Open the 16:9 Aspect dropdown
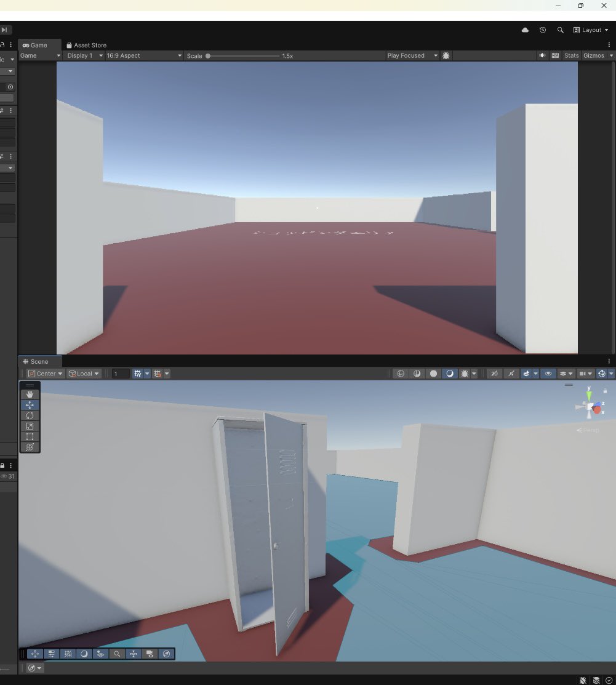Image resolution: width=616 pixels, height=685 pixels. 144,55
